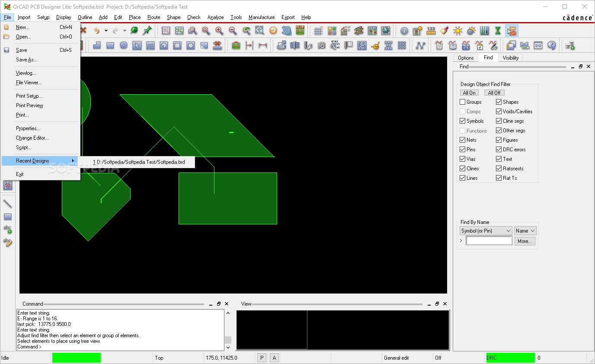Toggle the Pins checkbox

tap(463, 150)
